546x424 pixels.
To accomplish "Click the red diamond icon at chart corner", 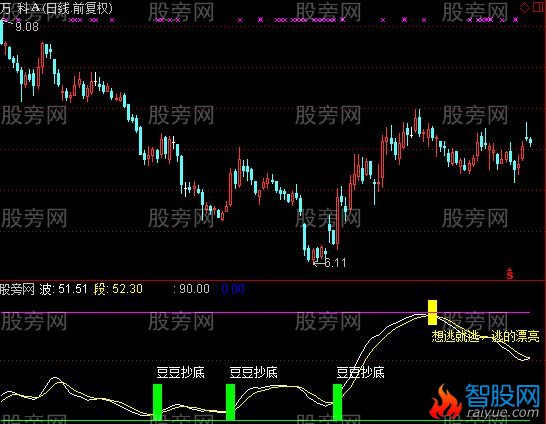I will point(524,8).
